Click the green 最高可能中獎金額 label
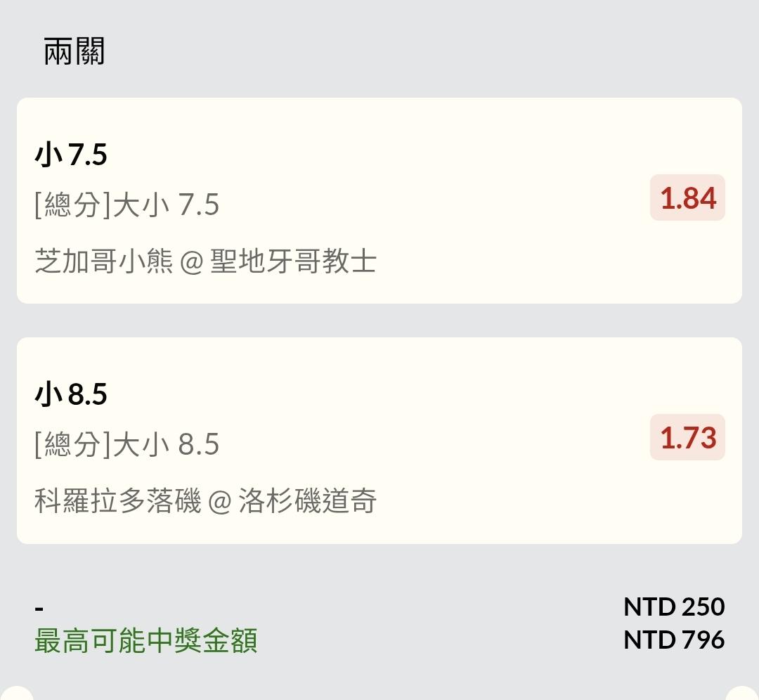This screenshot has width=759, height=700. tap(145, 641)
